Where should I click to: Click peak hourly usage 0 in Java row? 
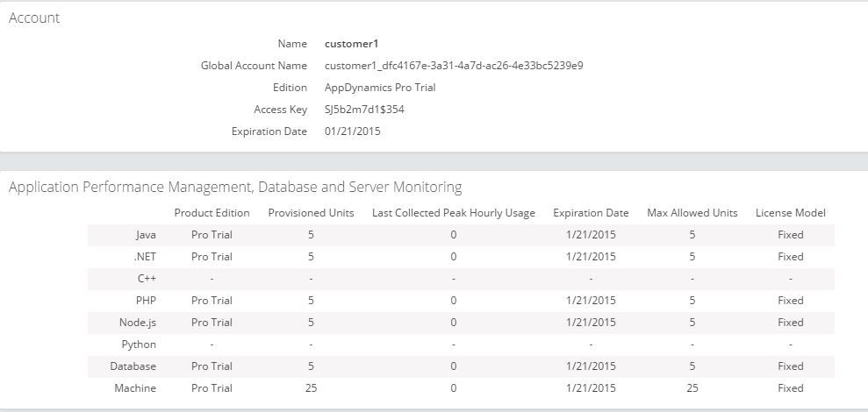[454, 235]
